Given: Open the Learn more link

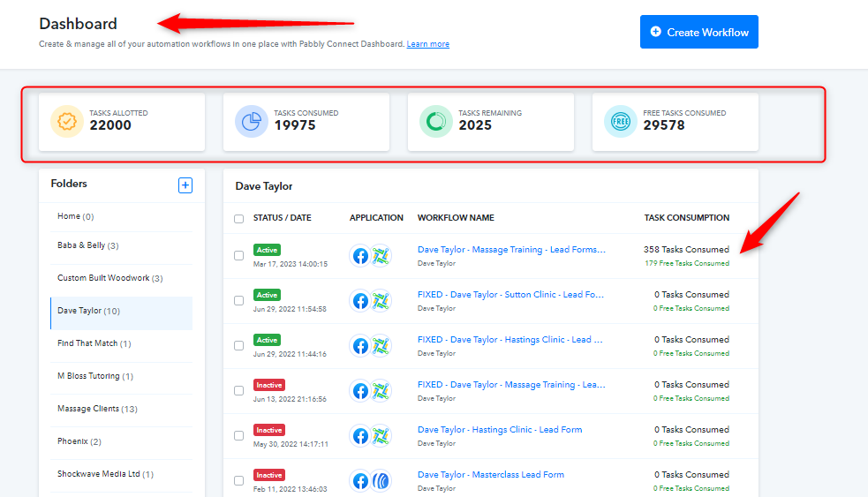Looking at the screenshot, I should tap(428, 44).
